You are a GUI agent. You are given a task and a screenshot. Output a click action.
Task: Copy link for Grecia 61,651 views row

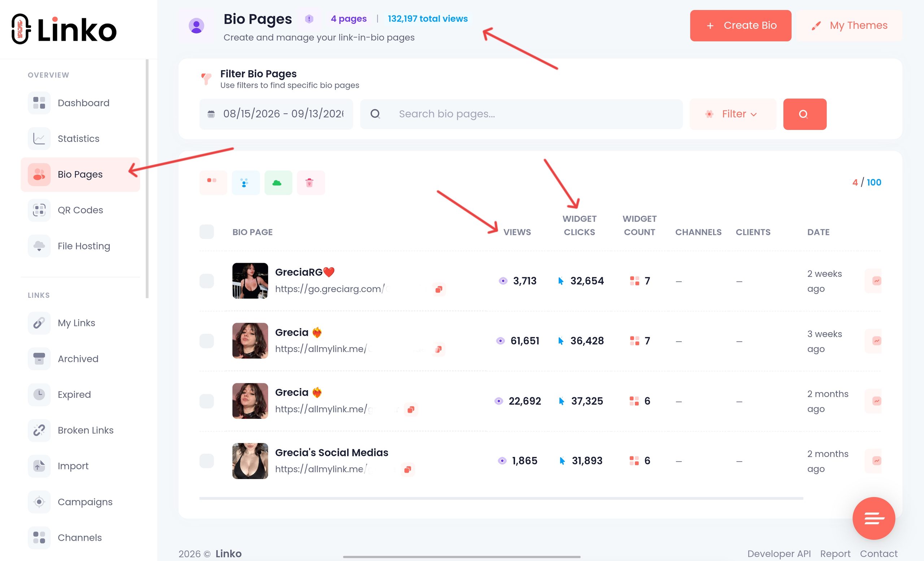(438, 349)
